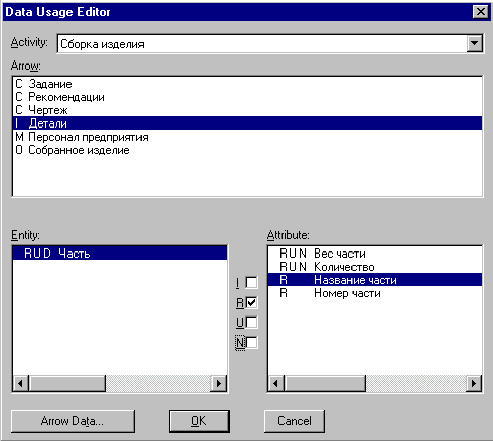Enable the I (insert) checkbox
Viewport: 493px width, 441px height.
(x=251, y=283)
